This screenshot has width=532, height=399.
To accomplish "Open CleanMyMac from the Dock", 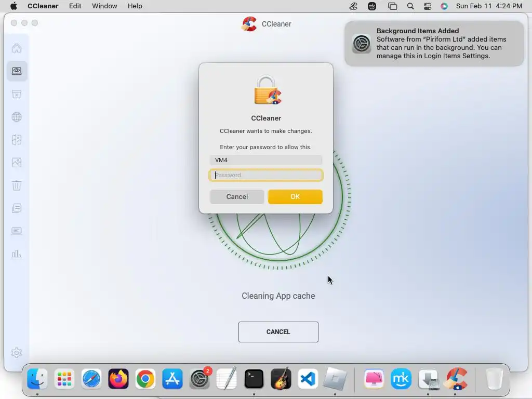I will point(374,379).
